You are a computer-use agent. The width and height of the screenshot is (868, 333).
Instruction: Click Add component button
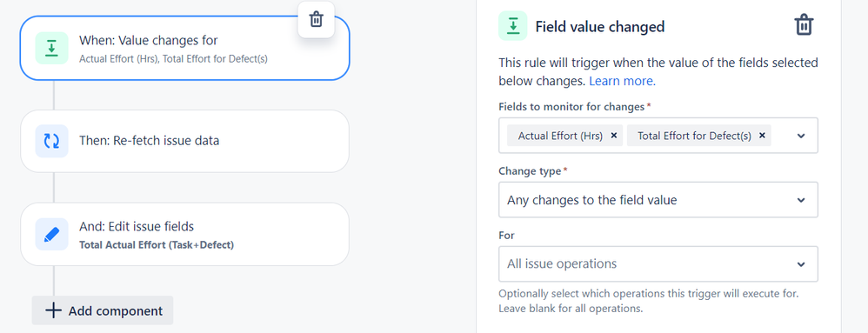103,310
